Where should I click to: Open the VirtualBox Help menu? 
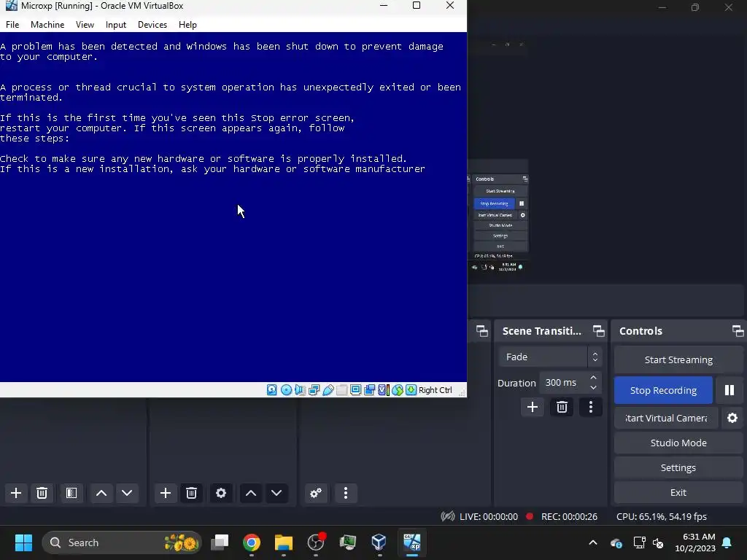point(187,25)
